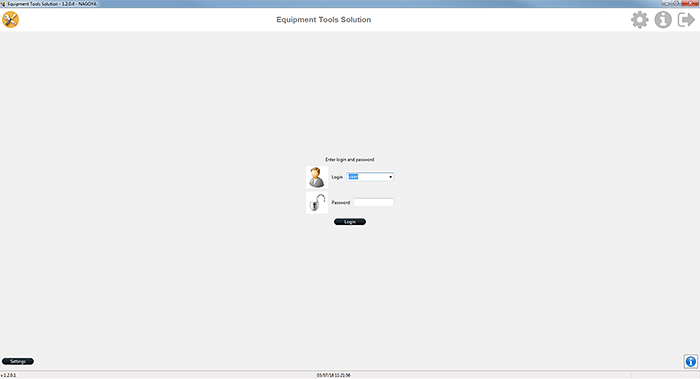Screen dimensions: 700x379
Task: Click the 'Password' field label
Action: [341, 203]
